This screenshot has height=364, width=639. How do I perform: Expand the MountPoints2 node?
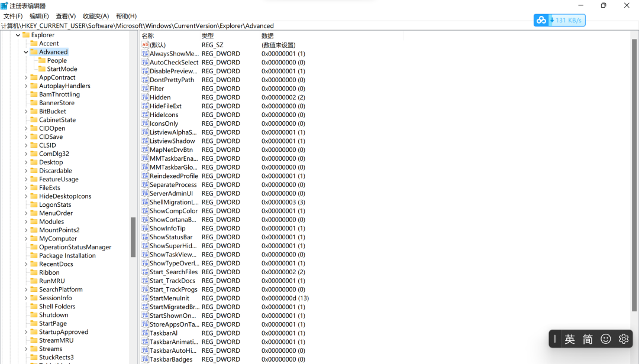click(26, 230)
